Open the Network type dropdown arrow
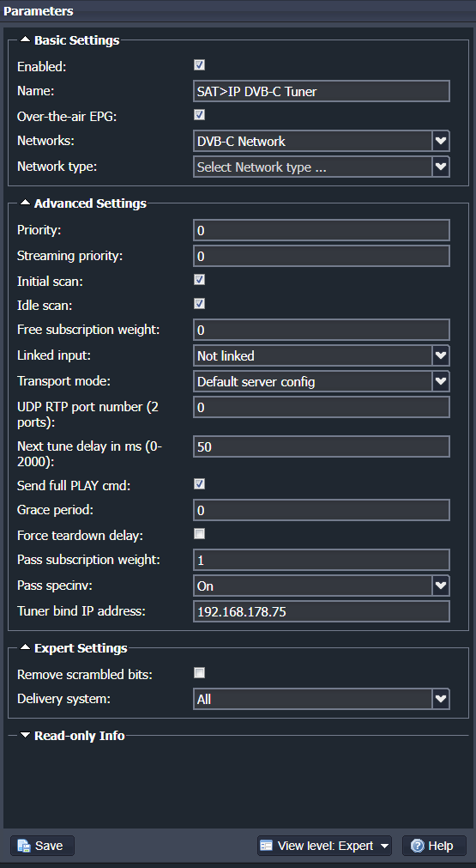This screenshot has height=868, width=476. 441,167
